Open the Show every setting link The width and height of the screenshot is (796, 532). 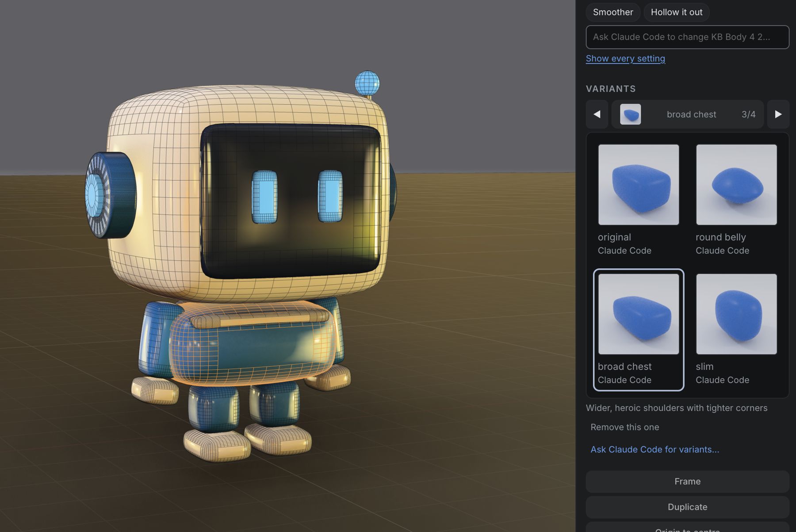click(625, 58)
